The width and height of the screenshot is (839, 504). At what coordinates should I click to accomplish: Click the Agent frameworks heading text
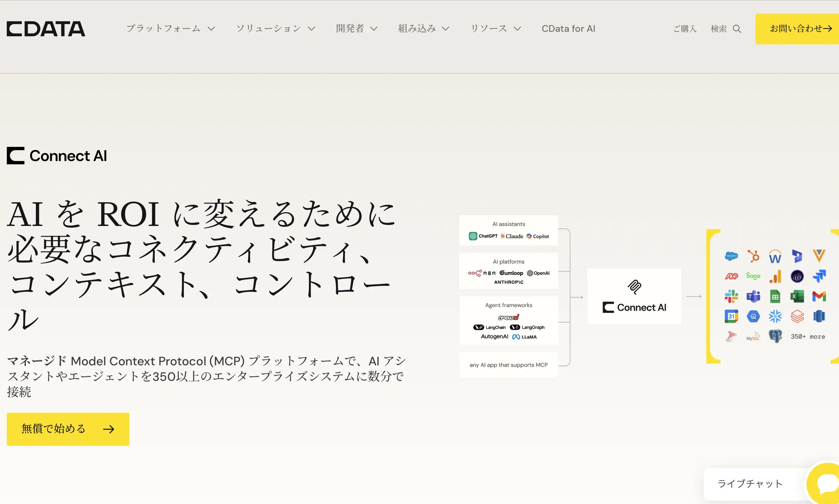pyautogui.click(x=509, y=305)
